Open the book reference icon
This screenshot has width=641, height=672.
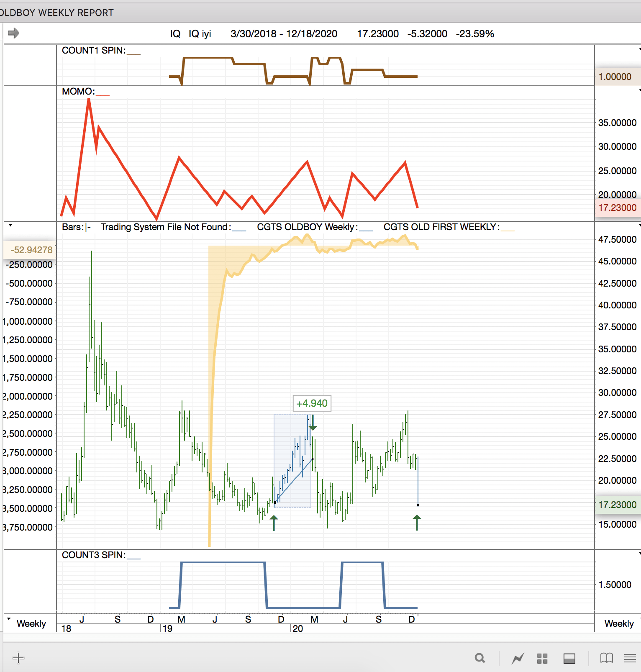click(606, 658)
